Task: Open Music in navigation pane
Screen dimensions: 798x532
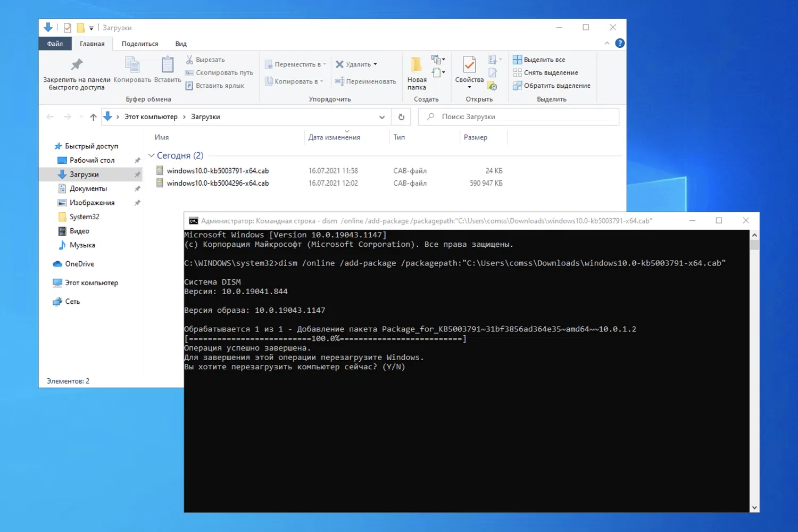Action: [x=82, y=245]
